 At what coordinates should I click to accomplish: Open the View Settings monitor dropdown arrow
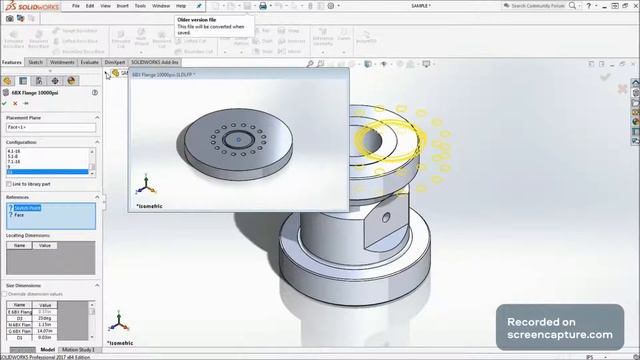(x=433, y=64)
